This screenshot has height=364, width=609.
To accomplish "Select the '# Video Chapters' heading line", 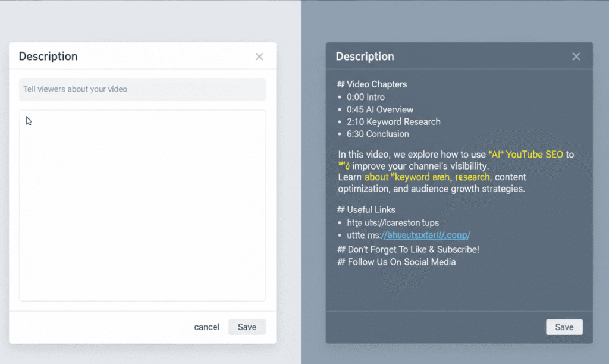I will click(x=372, y=84).
